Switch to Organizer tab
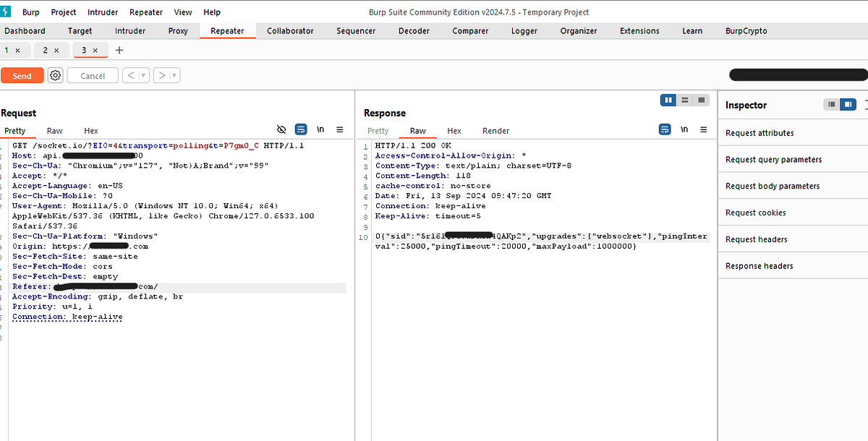This screenshot has height=441, width=868. (579, 31)
